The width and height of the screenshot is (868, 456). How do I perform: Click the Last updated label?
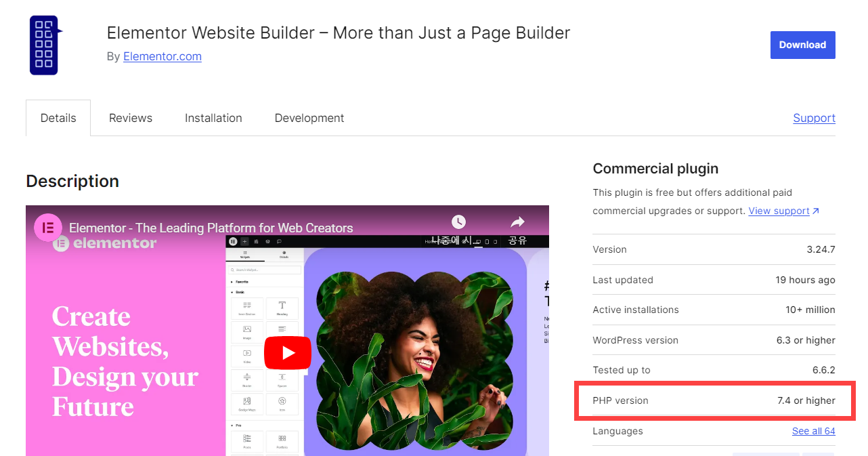click(x=623, y=280)
